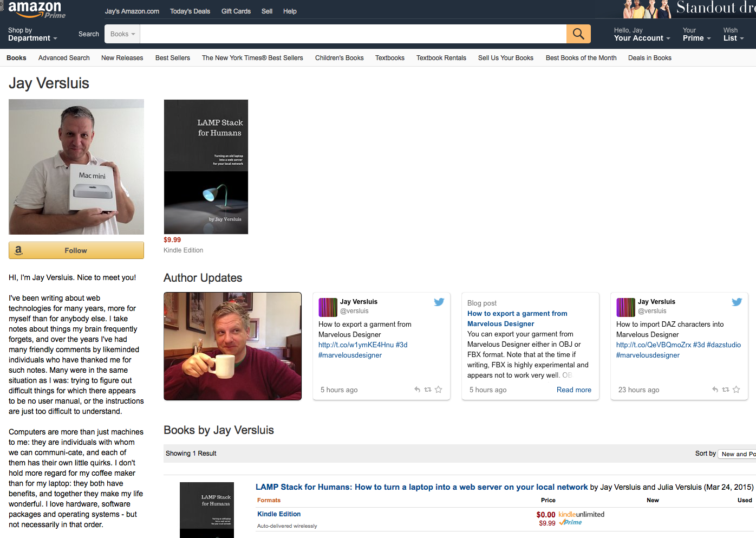Go to New Releases

pos(122,58)
